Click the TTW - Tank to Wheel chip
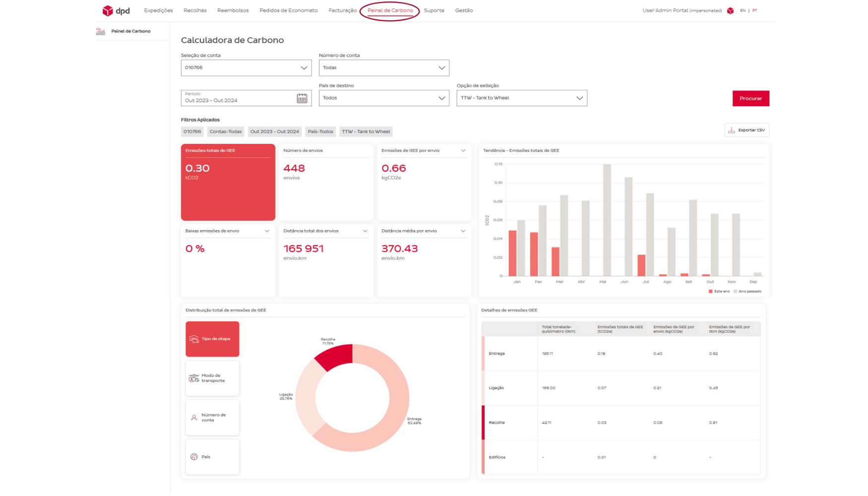868x496 pixels. pos(366,131)
